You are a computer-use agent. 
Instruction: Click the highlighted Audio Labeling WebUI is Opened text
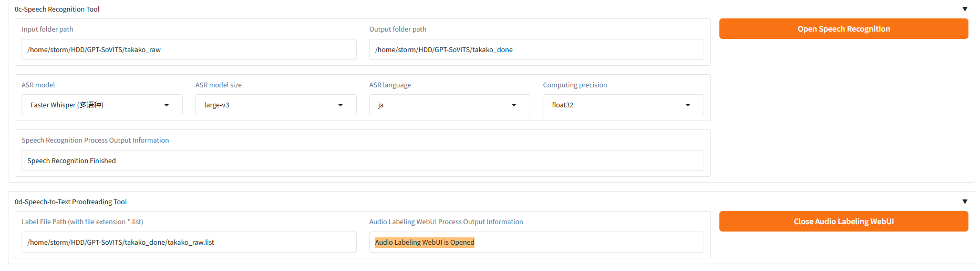pos(425,242)
